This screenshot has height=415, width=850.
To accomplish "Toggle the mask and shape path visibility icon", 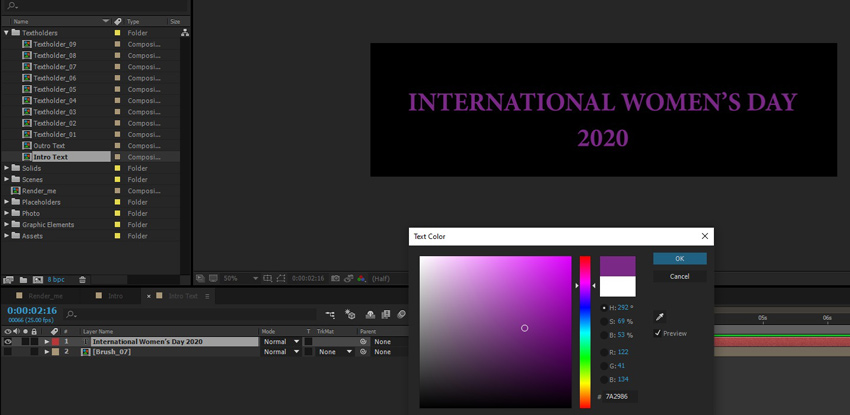I will click(280, 278).
